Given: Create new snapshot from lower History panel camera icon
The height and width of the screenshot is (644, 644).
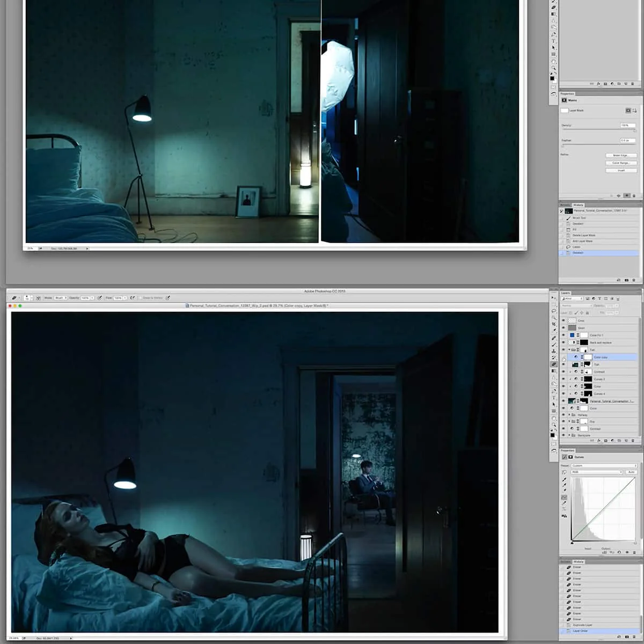Looking at the screenshot, I should [x=627, y=636].
